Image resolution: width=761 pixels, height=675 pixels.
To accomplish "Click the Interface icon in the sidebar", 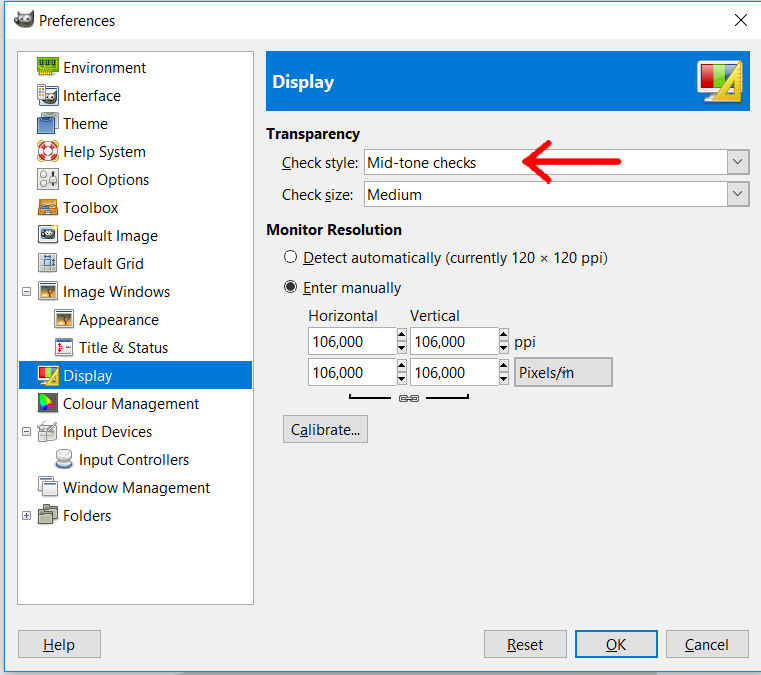I will tap(48, 95).
